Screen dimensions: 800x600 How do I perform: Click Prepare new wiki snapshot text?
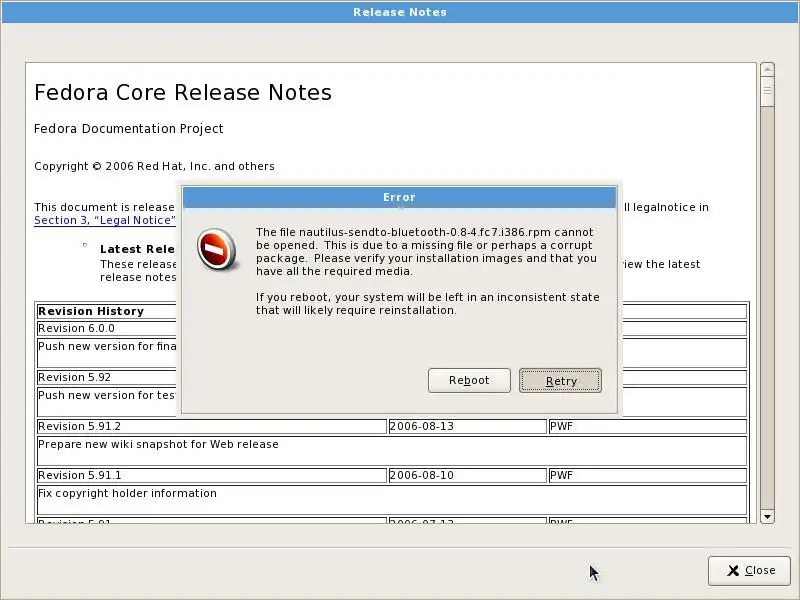pos(158,444)
